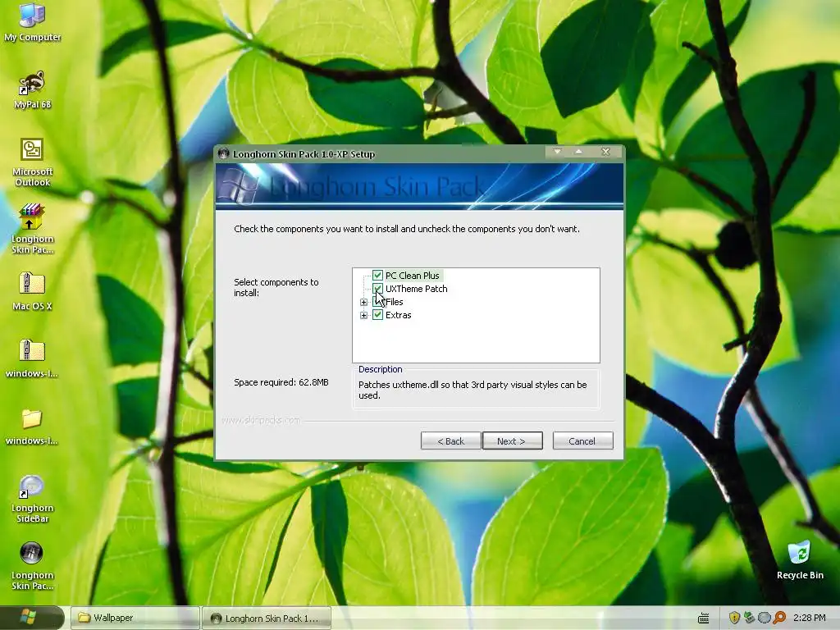This screenshot has width=840, height=630.
Task: Click the orange magnifier tray icon
Action: click(x=779, y=618)
